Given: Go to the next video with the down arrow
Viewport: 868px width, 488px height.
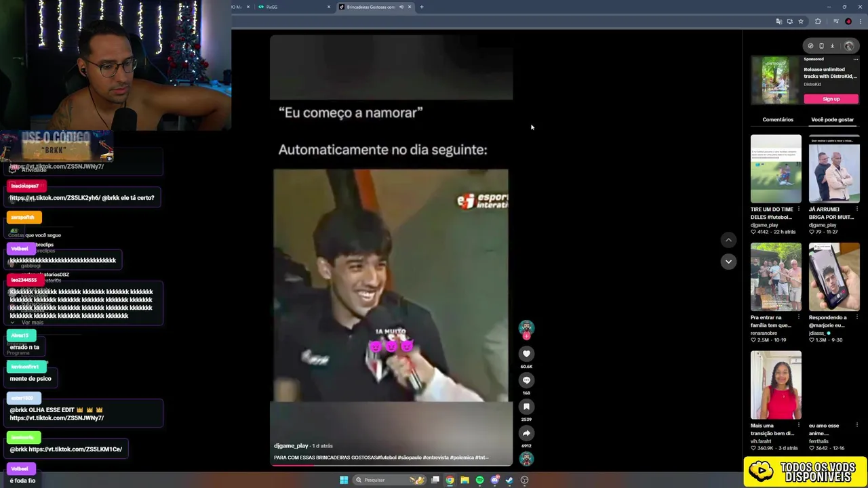Looking at the screenshot, I should (x=728, y=262).
